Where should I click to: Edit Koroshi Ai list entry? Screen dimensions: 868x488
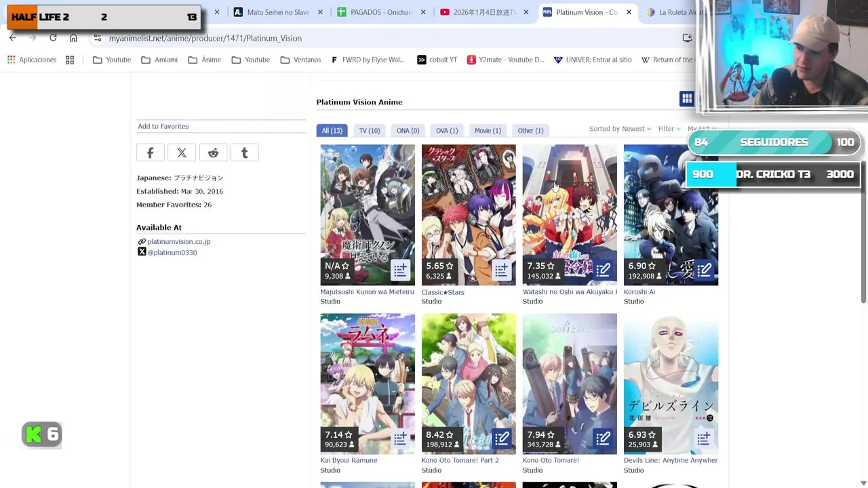pos(704,270)
